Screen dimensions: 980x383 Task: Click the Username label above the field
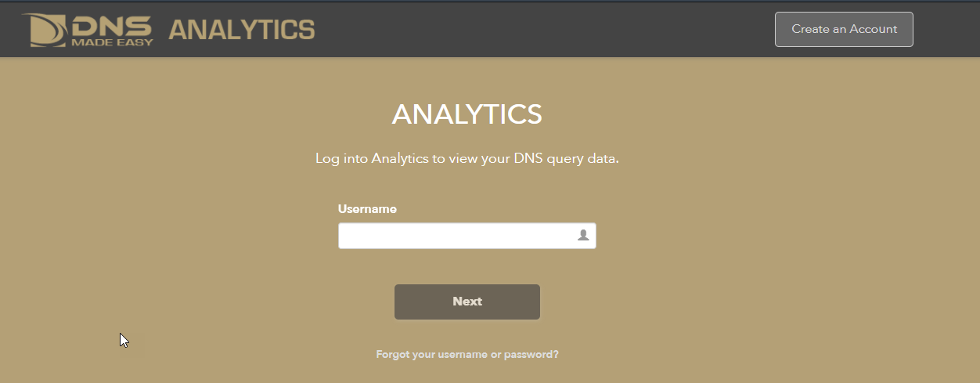tap(367, 209)
